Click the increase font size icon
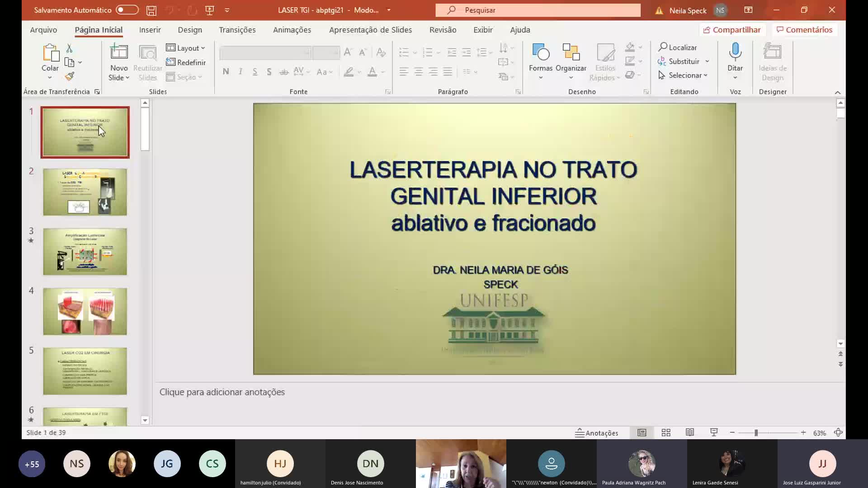This screenshot has width=868, height=488. click(x=348, y=52)
